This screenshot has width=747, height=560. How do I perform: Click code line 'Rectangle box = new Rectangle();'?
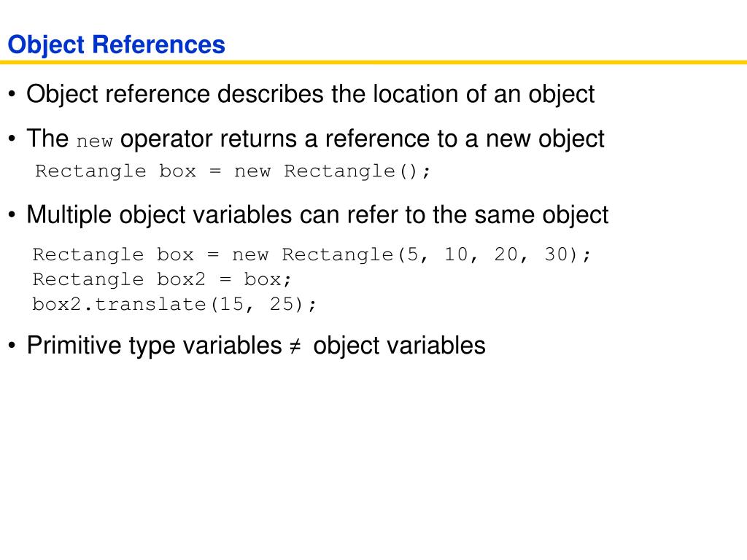coord(233,171)
